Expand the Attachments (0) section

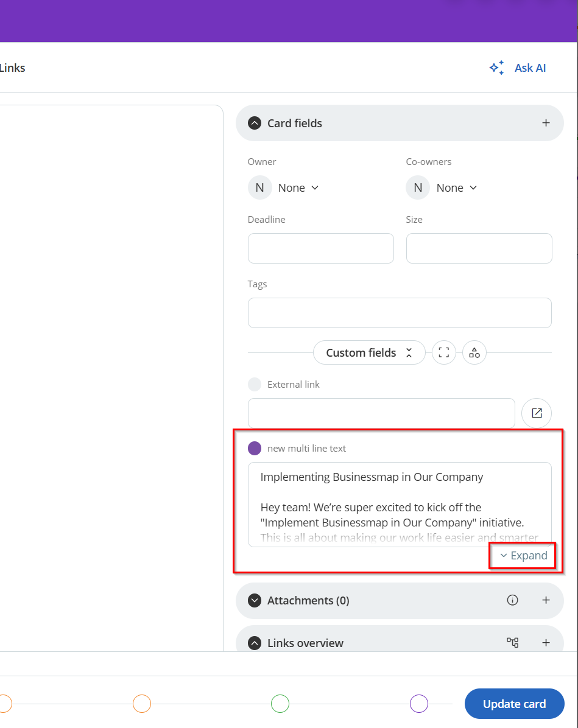(255, 600)
